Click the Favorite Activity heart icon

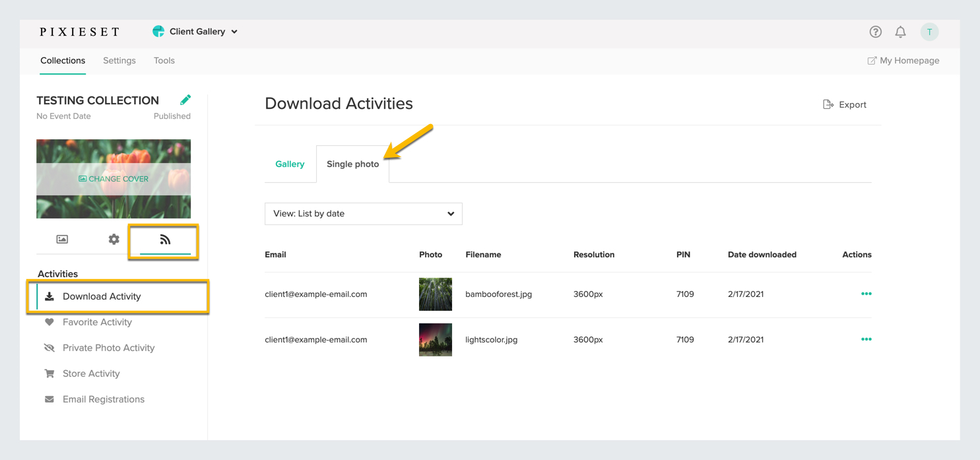pos(49,322)
